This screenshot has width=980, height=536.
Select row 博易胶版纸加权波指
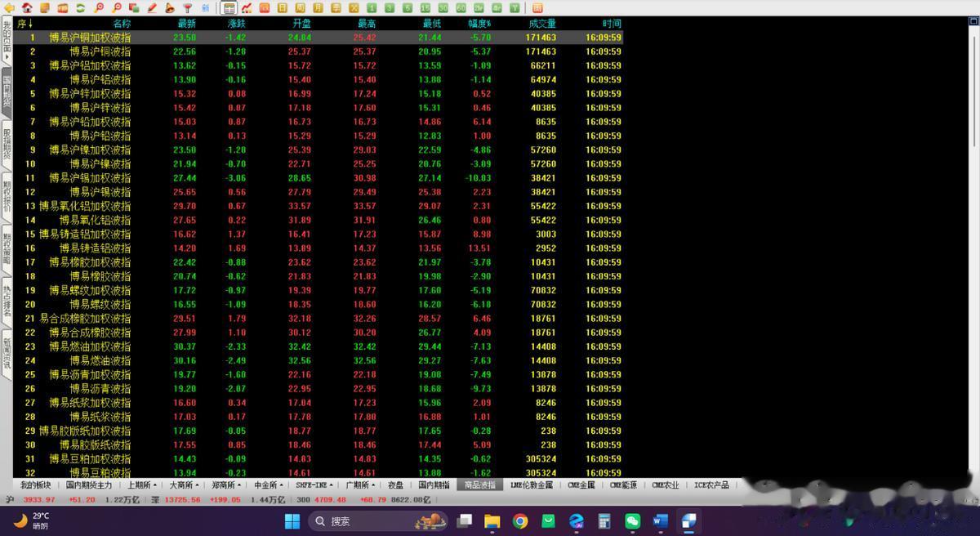coord(319,431)
